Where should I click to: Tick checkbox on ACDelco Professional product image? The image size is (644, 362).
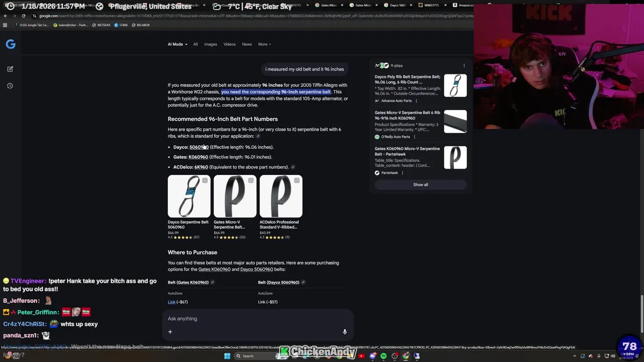(x=297, y=180)
